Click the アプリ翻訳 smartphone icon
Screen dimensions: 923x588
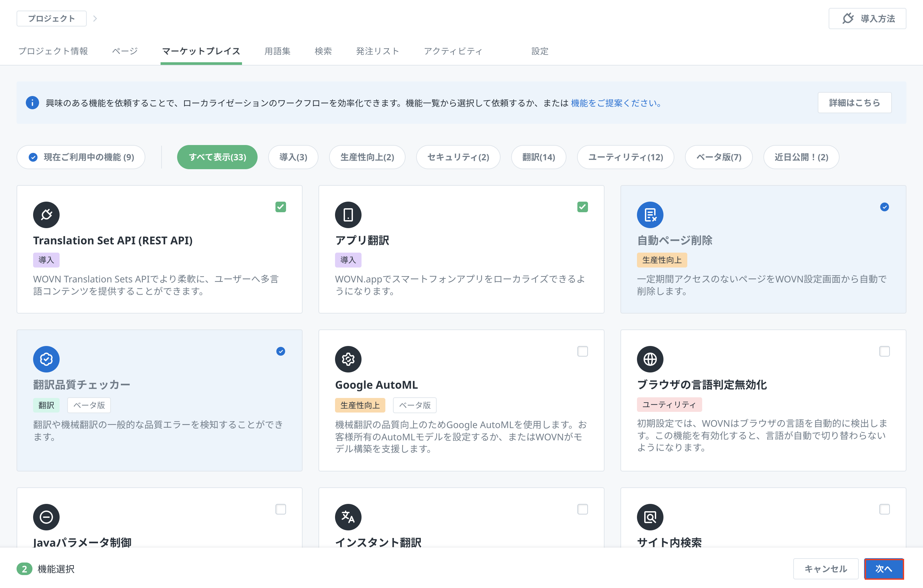(x=348, y=215)
